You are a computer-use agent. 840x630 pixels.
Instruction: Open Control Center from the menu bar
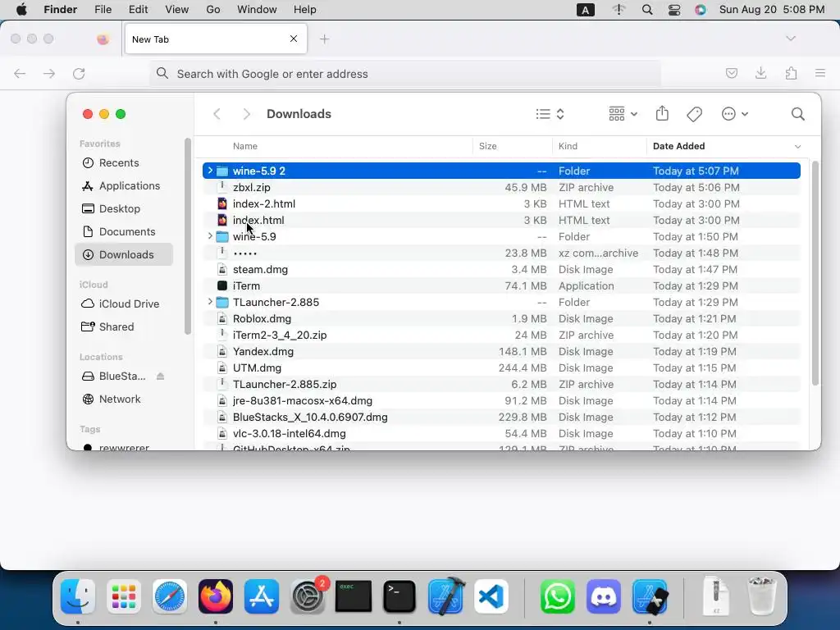pos(674,10)
